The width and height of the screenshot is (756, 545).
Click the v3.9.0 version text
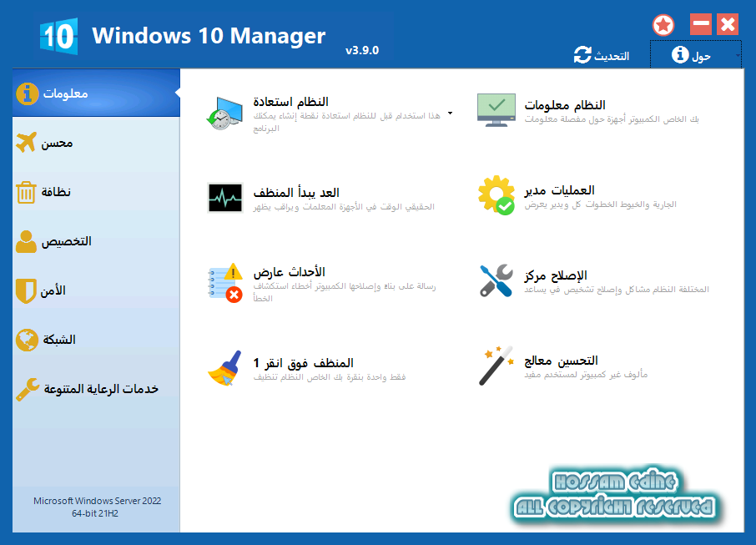pyautogui.click(x=362, y=50)
